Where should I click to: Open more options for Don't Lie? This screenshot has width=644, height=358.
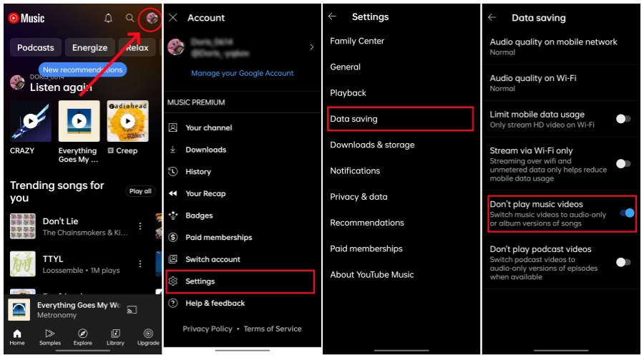[x=140, y=226]
